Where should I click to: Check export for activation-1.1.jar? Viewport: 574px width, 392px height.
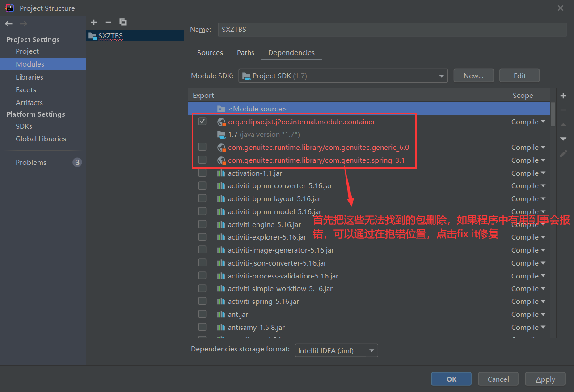(202, 173)
